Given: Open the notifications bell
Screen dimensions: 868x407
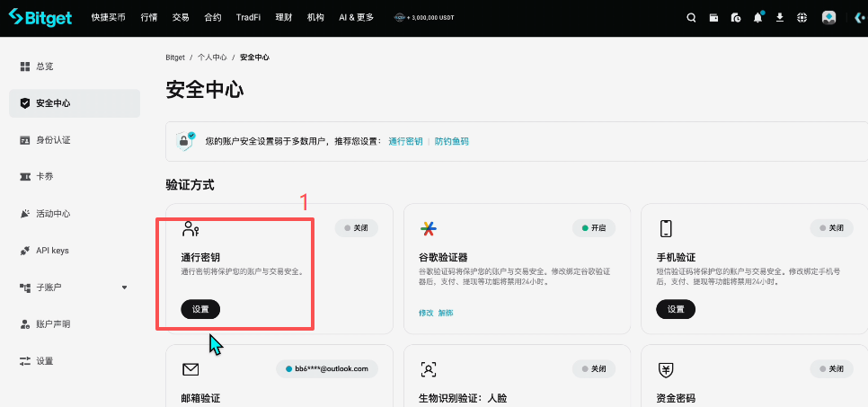Looking at the screenshot, I should click(757, 17).
